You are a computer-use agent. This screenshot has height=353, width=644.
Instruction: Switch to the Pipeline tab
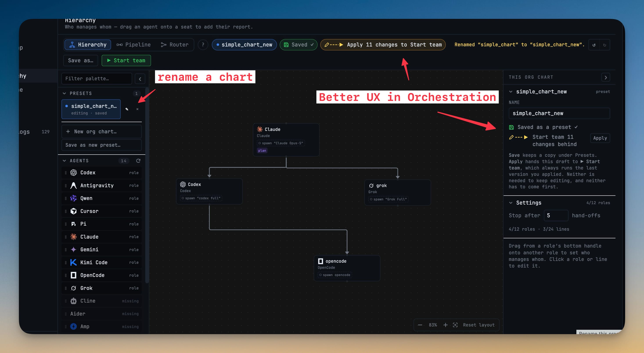click(x=133, y=45)
